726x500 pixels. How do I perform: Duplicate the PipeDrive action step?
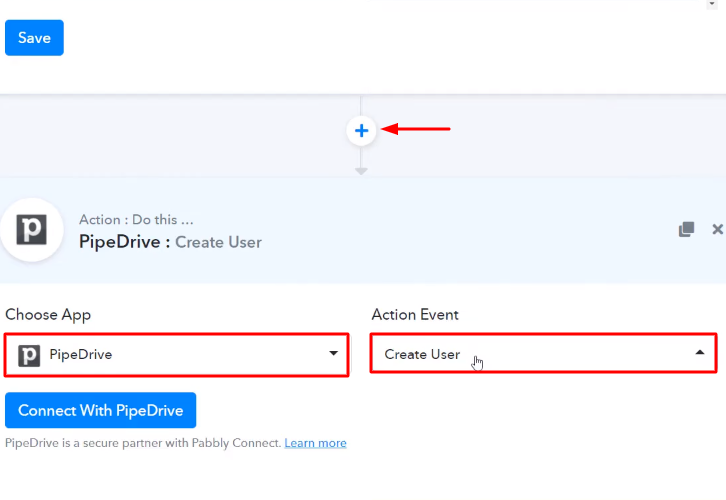click(x=686, y=229)
